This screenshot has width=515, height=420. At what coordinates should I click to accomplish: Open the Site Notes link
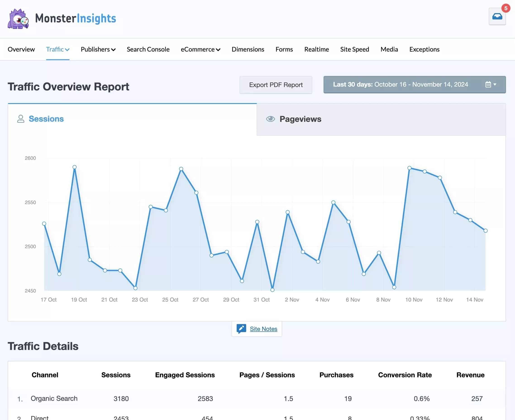click(x=263, y=329)
